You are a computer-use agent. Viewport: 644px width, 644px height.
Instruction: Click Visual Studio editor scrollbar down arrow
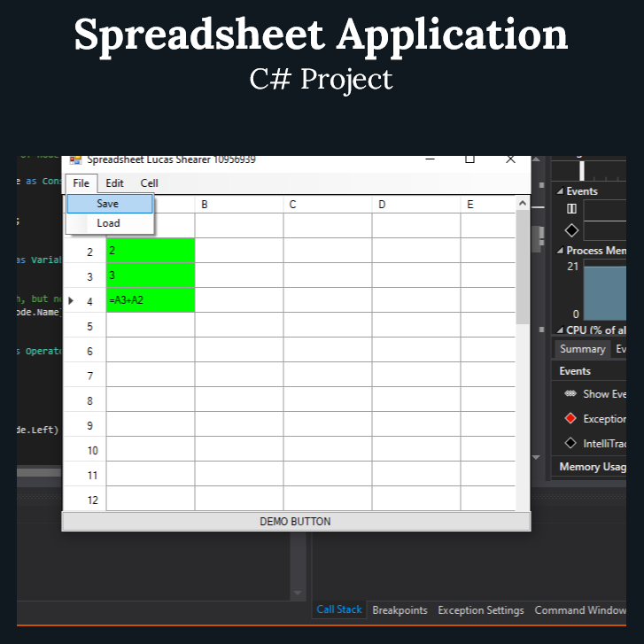[536, 457]
